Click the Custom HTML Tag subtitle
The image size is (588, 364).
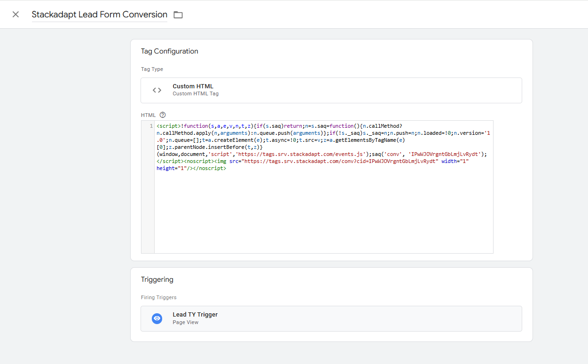[196, 93]
